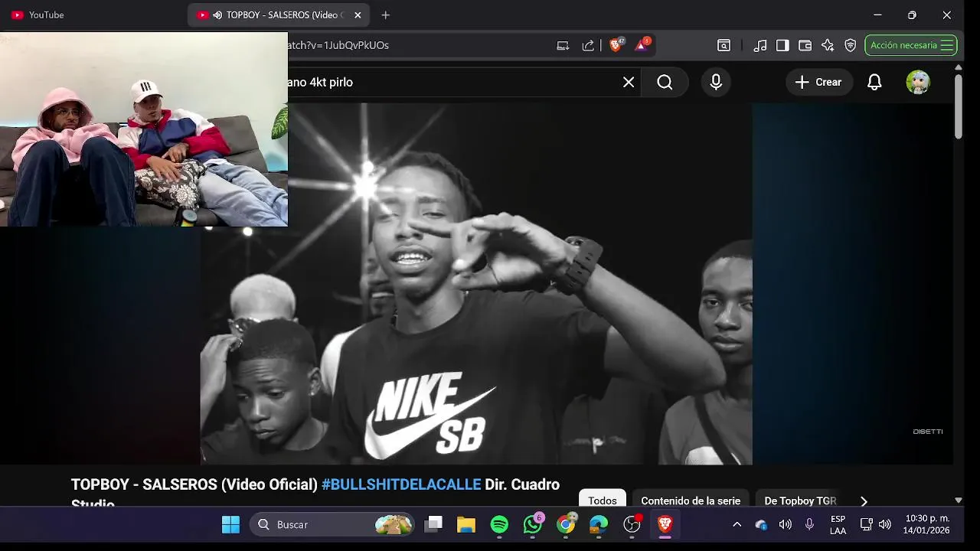This screenshot has height=551, width=980.
Task: Open Brave VPN shield icon
Action: pyautogui.click(x=850, y=45)
